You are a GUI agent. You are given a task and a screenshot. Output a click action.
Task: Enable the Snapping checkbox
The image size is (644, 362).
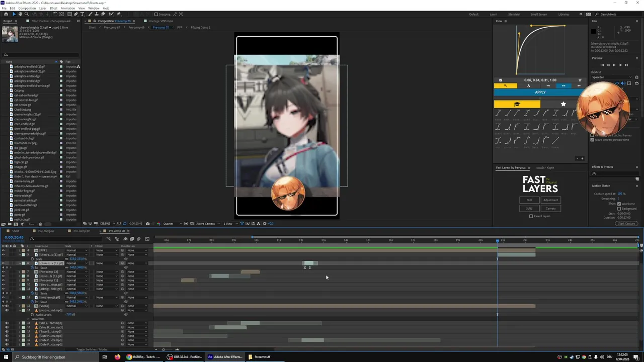point(156,14)
